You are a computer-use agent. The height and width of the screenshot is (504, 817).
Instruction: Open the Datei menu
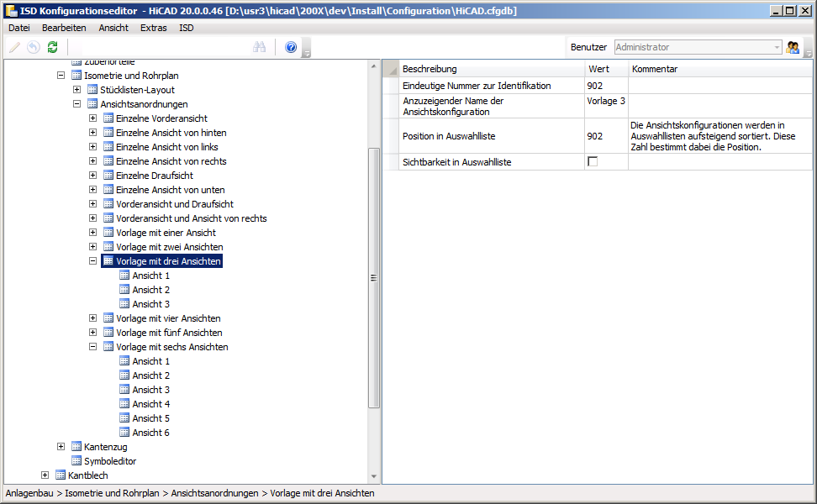[x=19, y=28]
